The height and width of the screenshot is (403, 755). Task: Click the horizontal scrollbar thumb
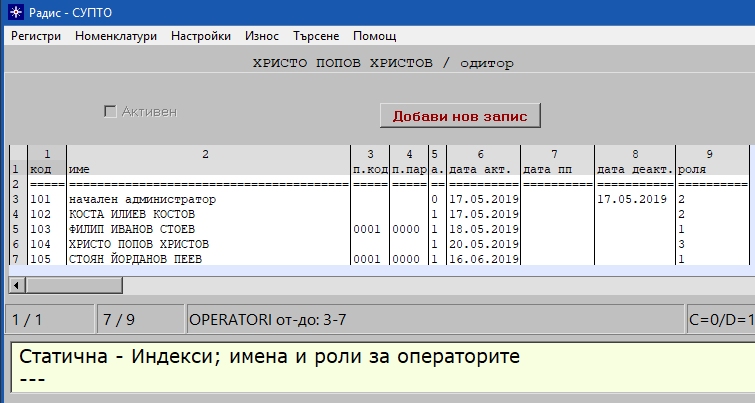pos(74,286)
